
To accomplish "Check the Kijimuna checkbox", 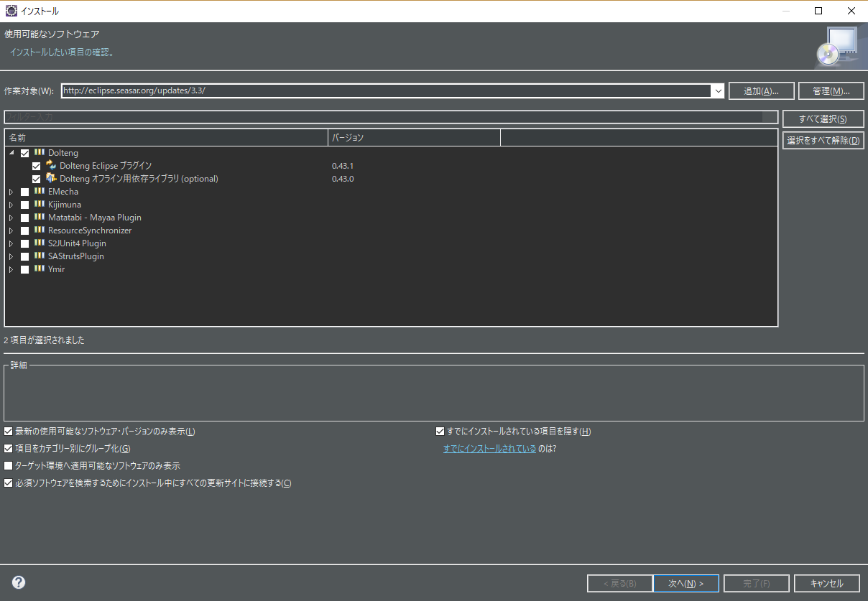I will 25,205.
